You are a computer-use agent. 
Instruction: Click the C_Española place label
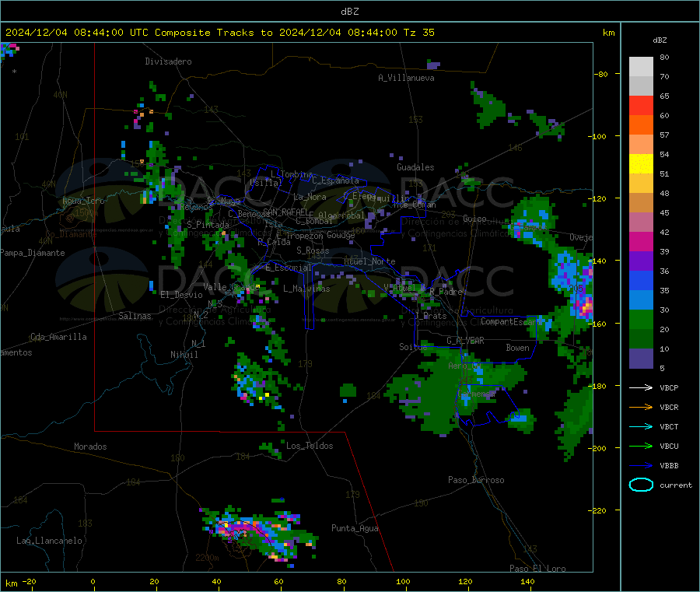tap(335, 180)
